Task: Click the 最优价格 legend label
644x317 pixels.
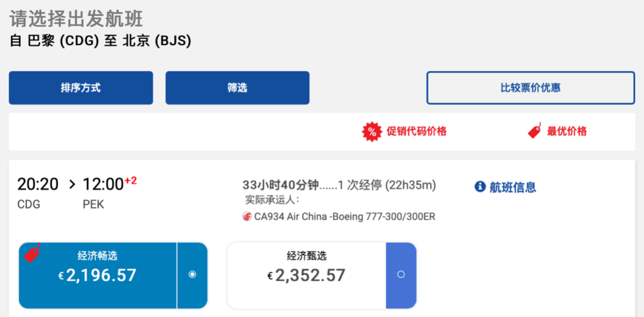Action: (566, 132)
